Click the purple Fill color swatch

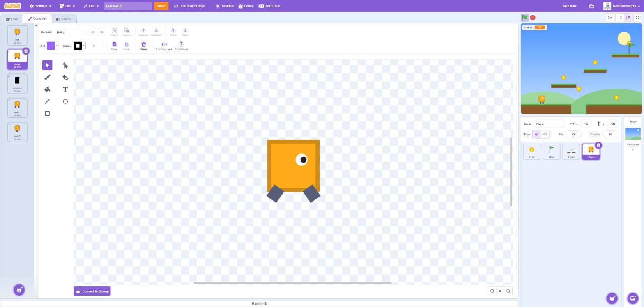tap(51, 46)
